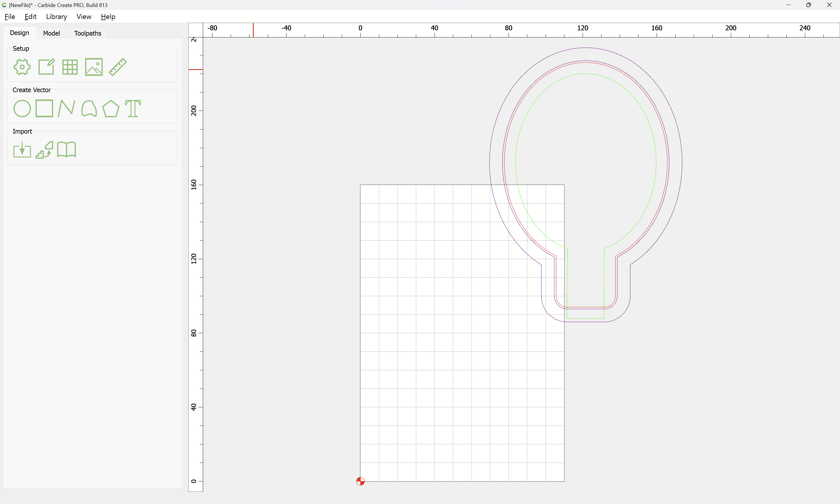Image resolution: width=840 pixels, height=504 pixels.
Task: Select the Rectangle vector tool
Action: (44, 108)
